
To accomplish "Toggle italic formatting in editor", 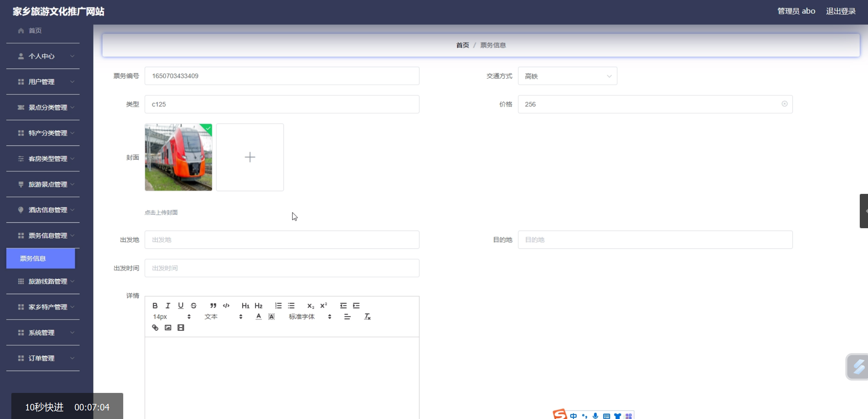I will point(168,305).
